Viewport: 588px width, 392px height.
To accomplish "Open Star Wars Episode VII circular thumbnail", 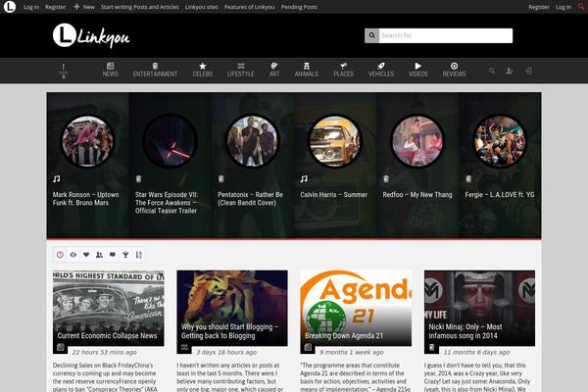I will (170, 141).
